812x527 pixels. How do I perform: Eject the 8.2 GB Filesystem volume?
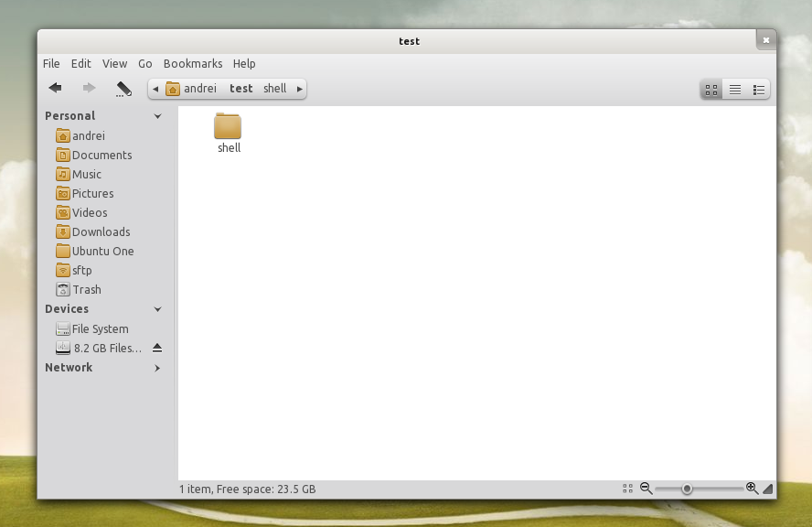pos(157,349)
